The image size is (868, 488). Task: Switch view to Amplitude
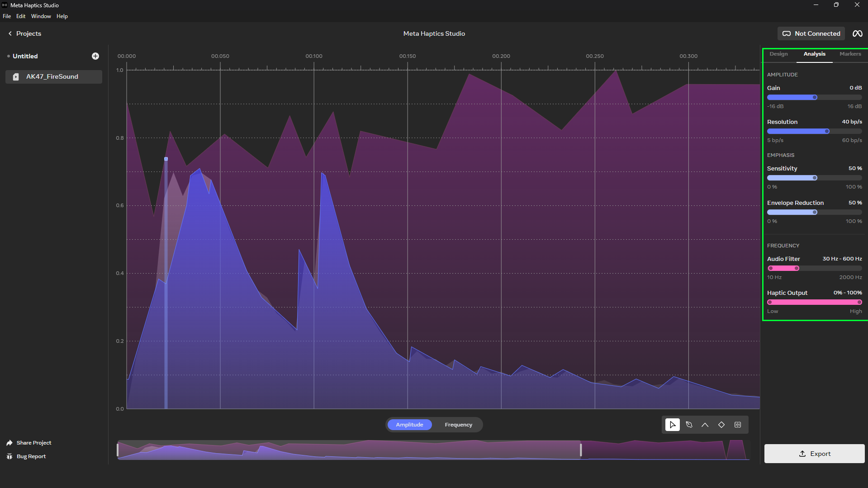tap(409, 425)
